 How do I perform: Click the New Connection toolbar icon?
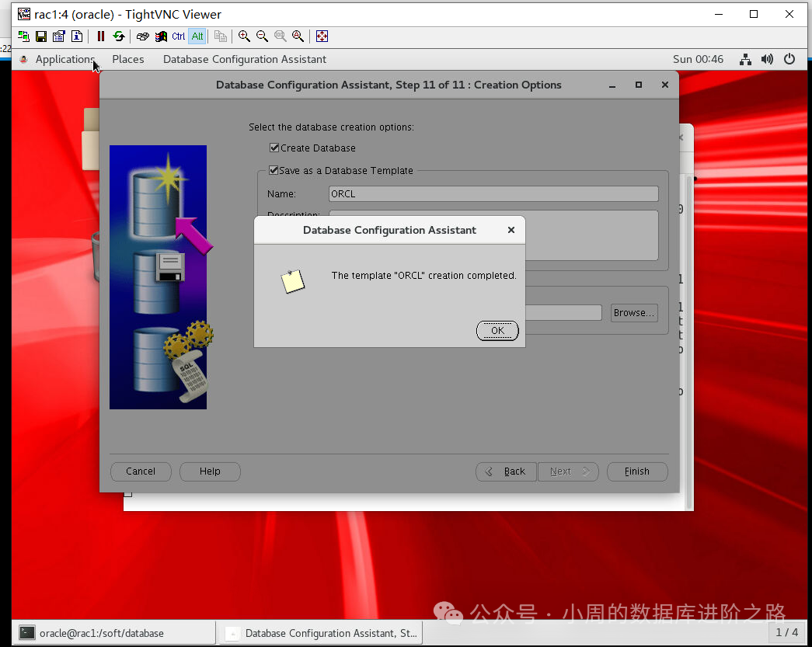click(23, 37)
